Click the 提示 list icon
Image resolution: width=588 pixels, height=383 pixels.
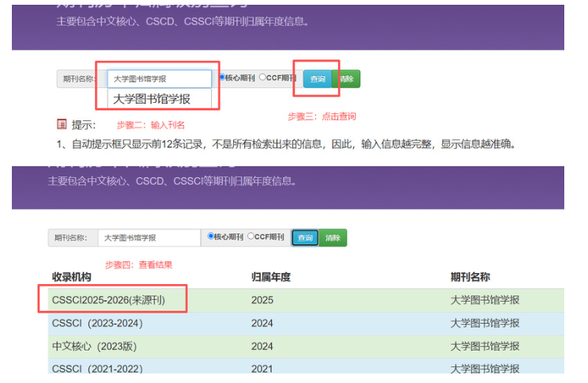(62, 124)
